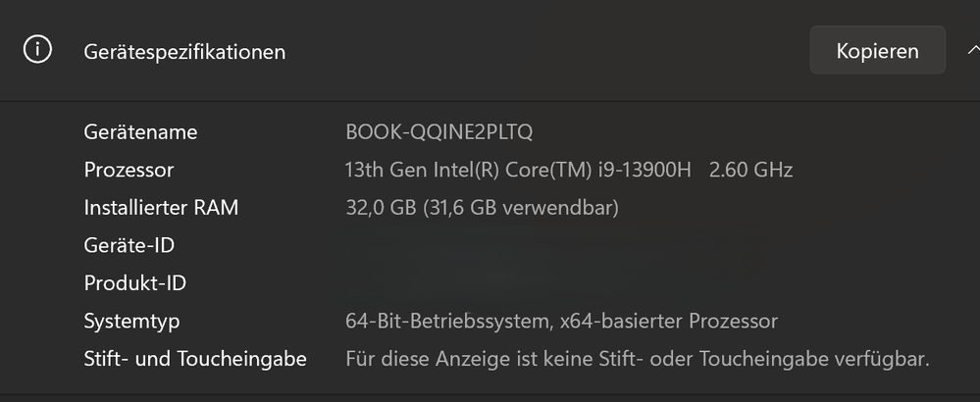Select the Stift- oder Toucheingabe availability text
Image resolution: width=980 pixels, height=402 pixels.
coord(638,359)
